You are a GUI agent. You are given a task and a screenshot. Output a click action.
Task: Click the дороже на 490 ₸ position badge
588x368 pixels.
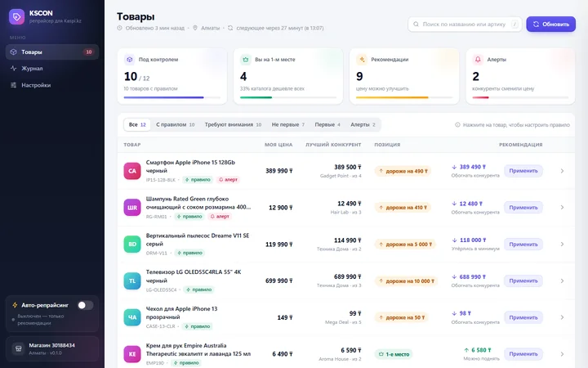tap(403, 171)
